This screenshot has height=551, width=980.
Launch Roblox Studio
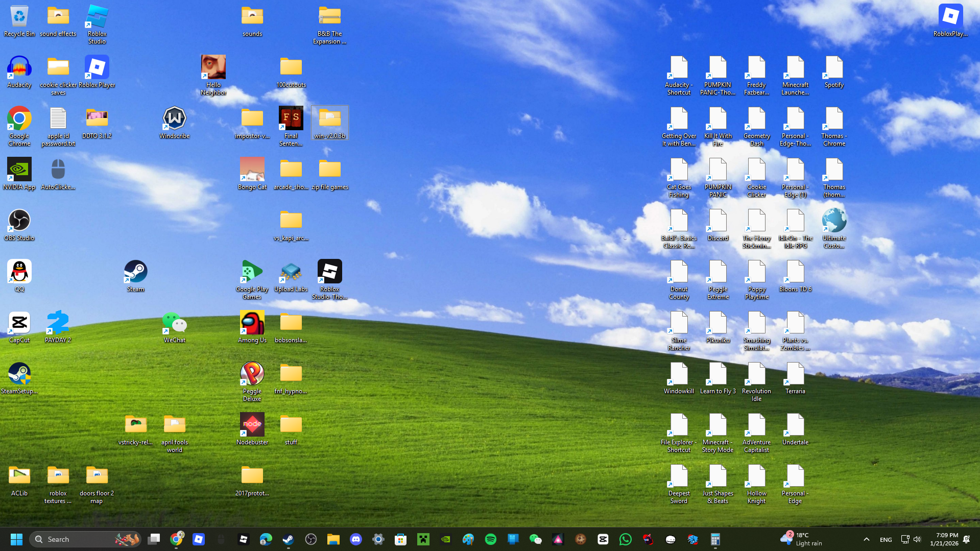[x=97, y=15]
